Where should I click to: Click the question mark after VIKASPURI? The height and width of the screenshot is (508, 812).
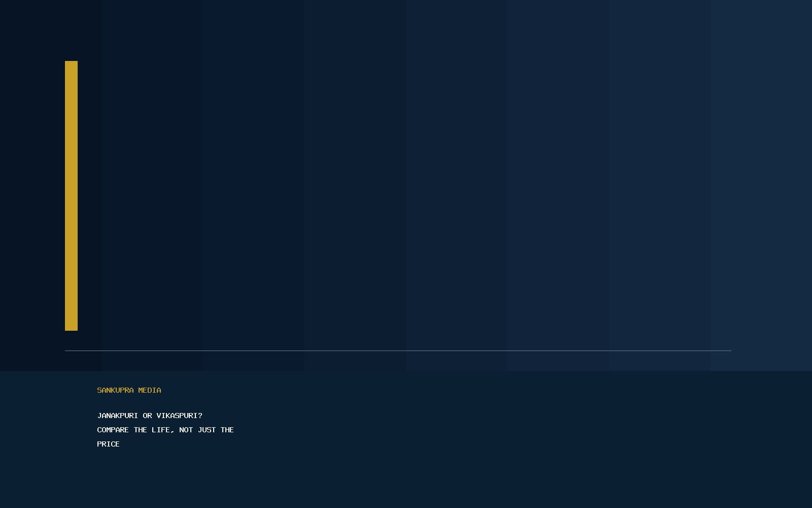(200, 416)
